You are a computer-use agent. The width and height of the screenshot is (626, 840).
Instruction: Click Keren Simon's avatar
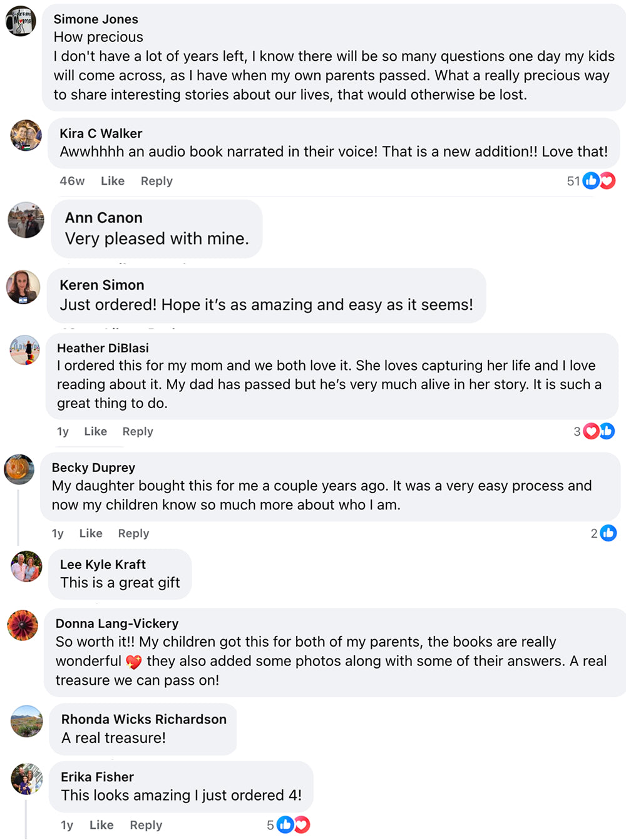(x=23, y=287)
